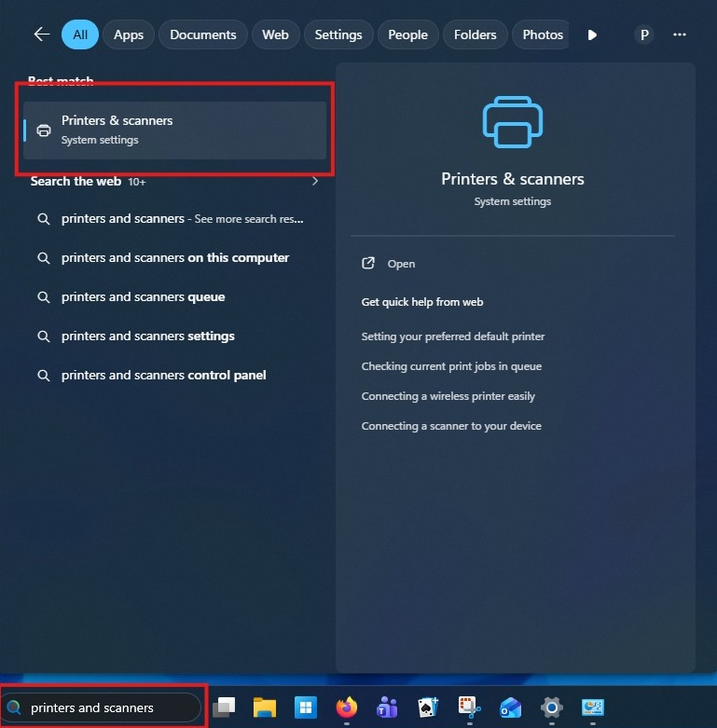Select 'printers and scanners queue' web suggestion
Screen dimensions: 717x728
click(143, 297)
